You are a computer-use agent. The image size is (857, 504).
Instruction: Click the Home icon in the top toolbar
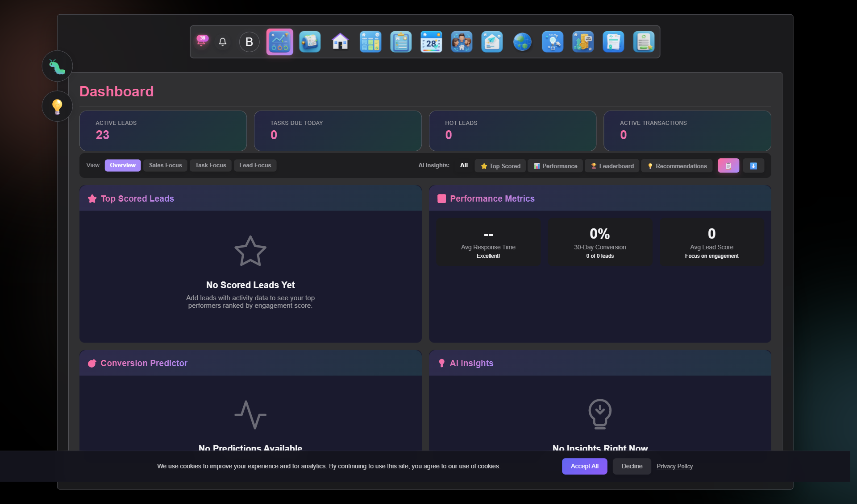pyautogui.click(x=340, y=42)
